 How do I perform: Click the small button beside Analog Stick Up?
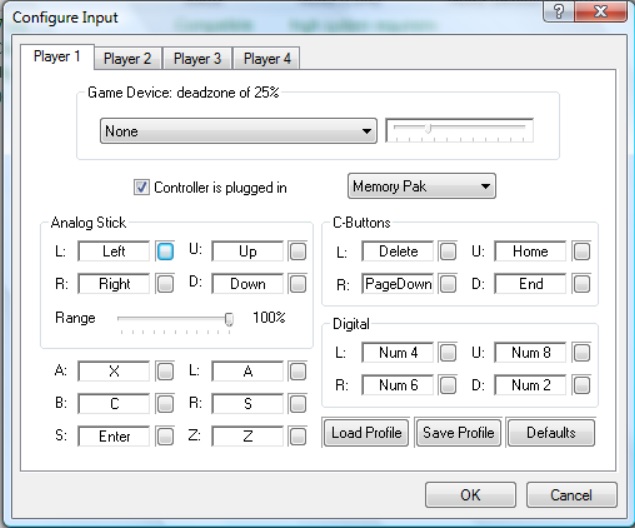pyautogui.click(x=297, y=252)
